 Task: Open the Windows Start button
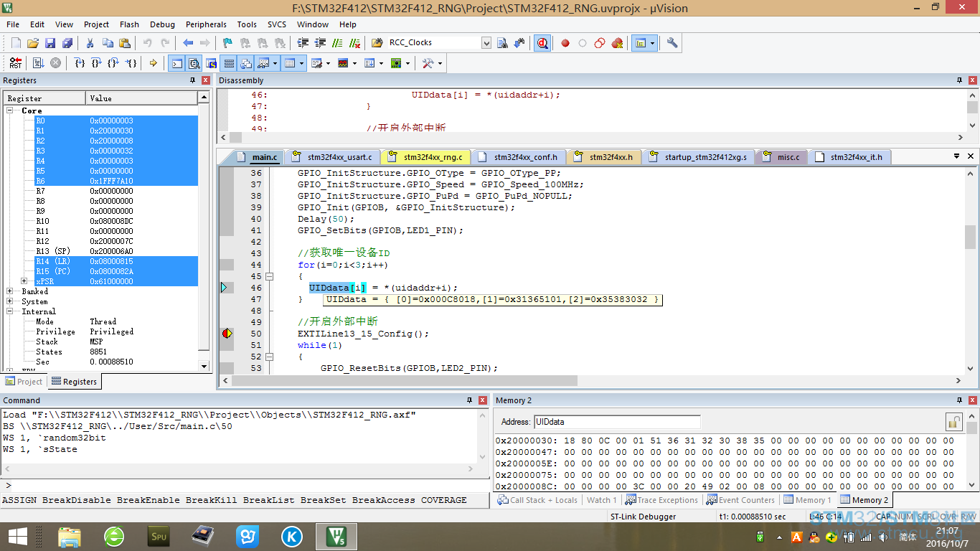[17, 537]
